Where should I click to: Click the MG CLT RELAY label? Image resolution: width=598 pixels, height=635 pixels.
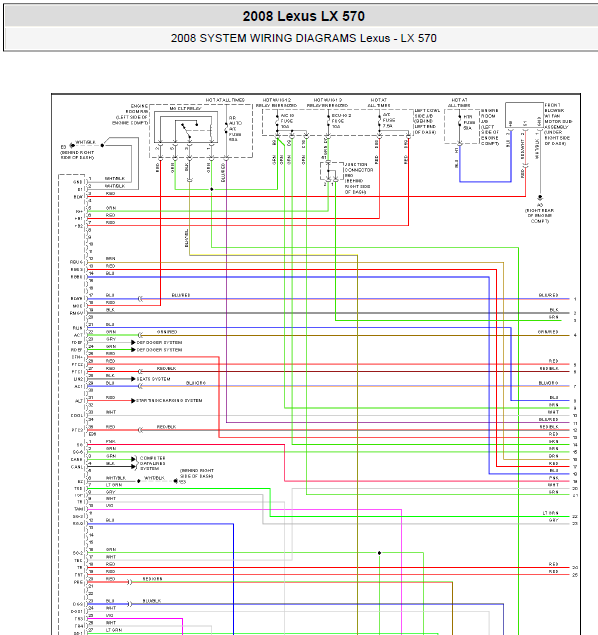point(185,109)
